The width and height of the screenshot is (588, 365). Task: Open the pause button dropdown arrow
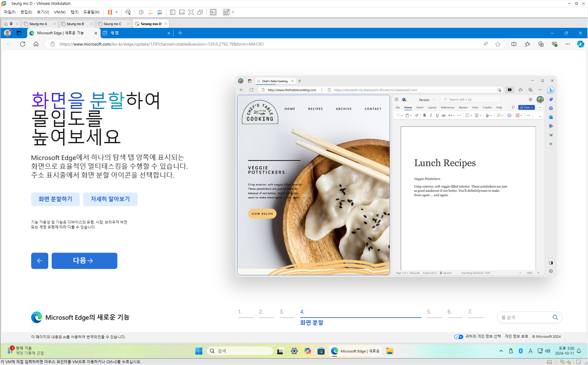click(116, 12)
